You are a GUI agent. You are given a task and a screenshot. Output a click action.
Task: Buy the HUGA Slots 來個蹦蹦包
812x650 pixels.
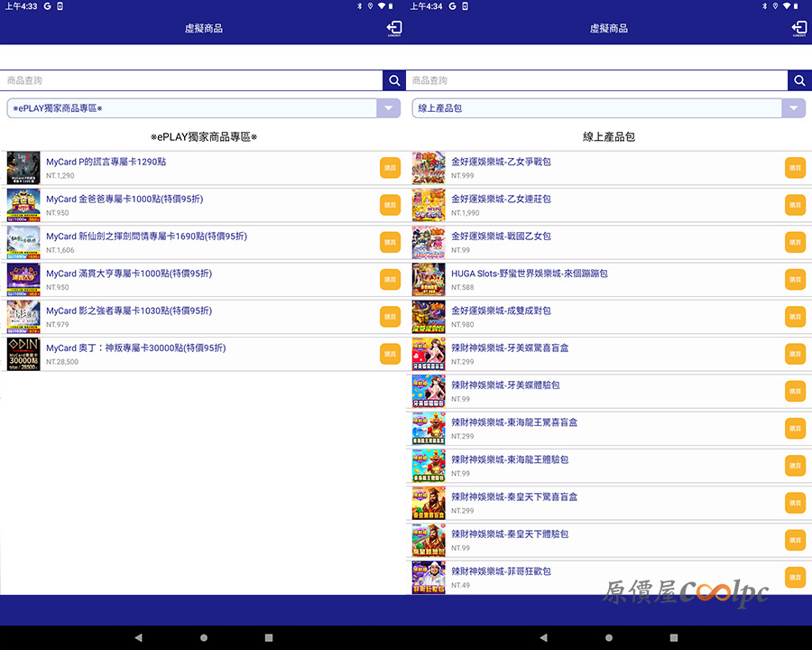[795, 280]
